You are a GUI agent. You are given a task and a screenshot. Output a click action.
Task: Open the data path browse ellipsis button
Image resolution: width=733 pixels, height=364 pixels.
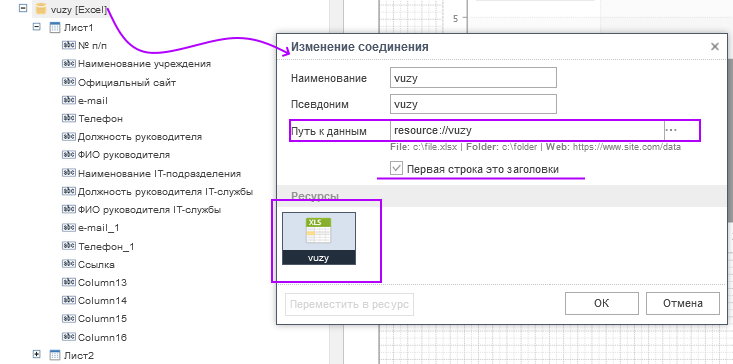[671, 130]
